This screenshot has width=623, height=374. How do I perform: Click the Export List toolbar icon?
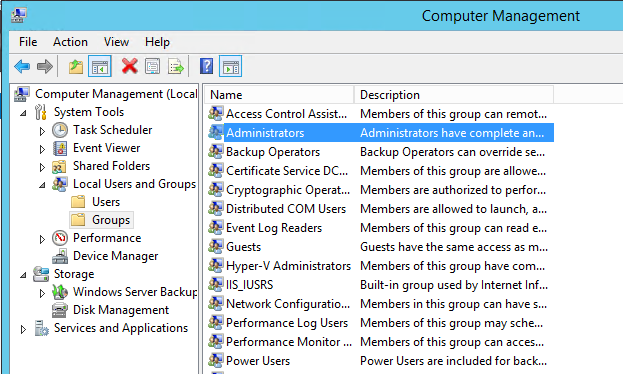pyautogui.click(x=176, y=66)
